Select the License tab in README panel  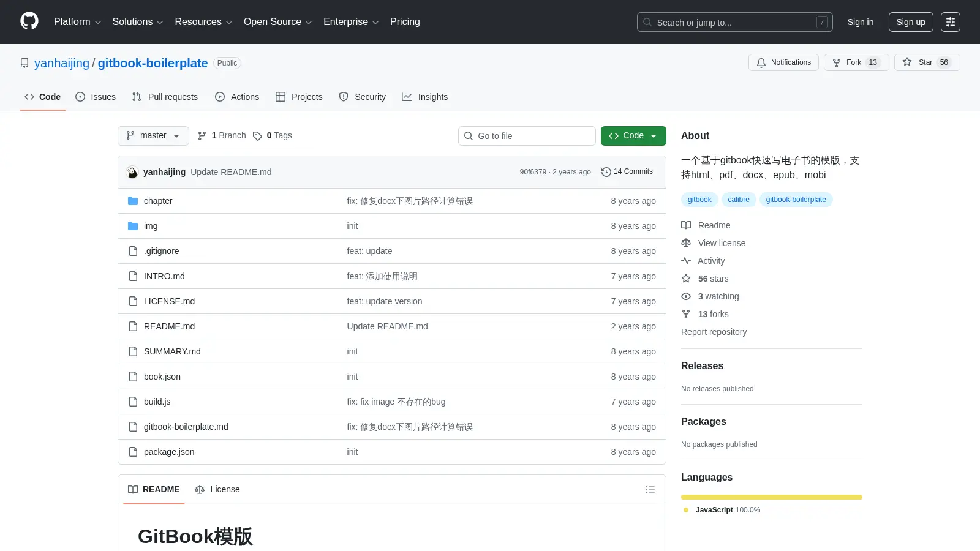tap(217, 489)
